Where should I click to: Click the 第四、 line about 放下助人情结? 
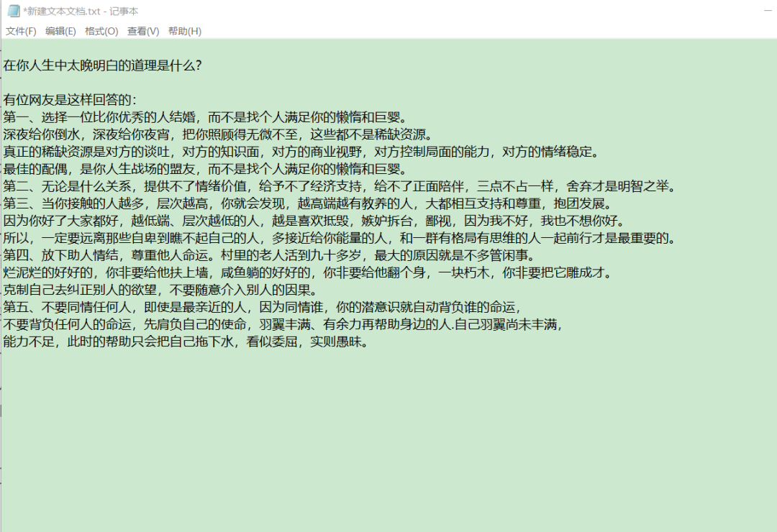coord(288,254)
